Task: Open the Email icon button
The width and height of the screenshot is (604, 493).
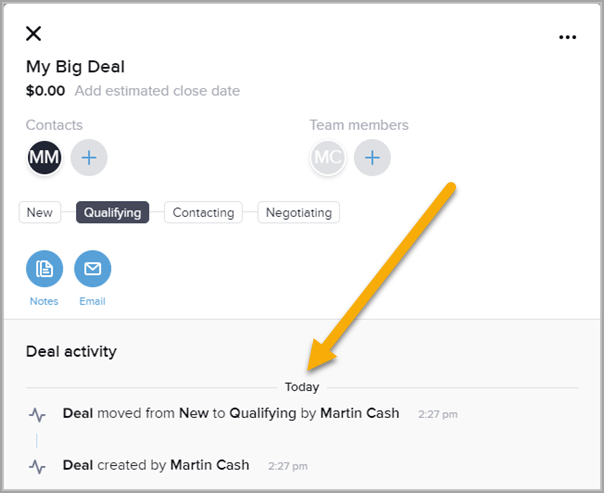Action: tap(93, 268)
